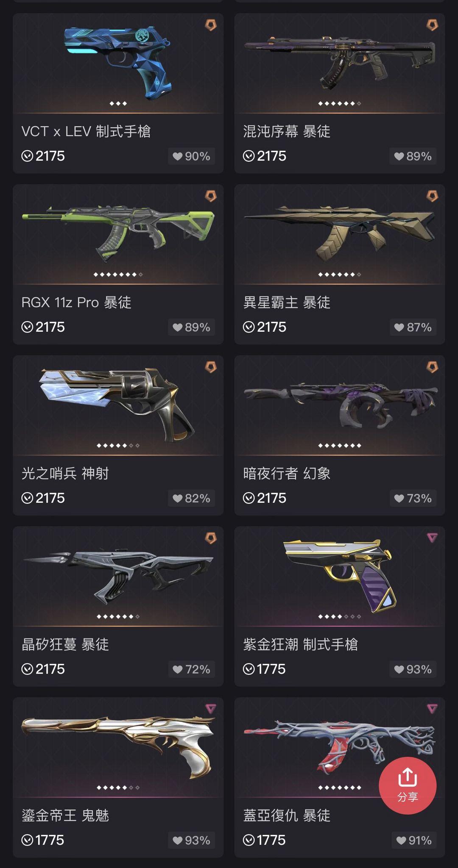
Task: Click the 90% heart rating on VCT x LEV
Action: coord(191,156)
